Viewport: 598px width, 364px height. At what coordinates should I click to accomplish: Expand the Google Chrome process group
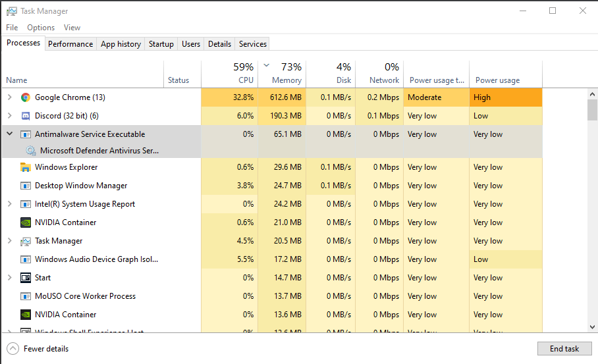click(9, 97)
